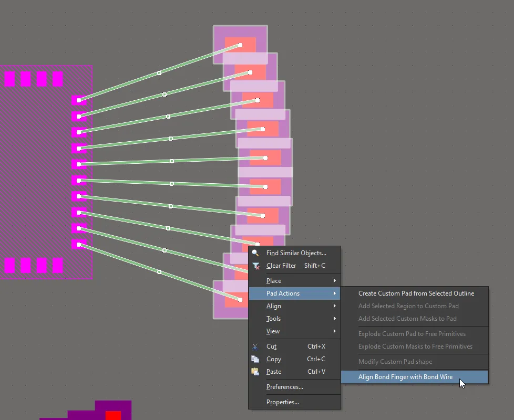Choose Create Custom Pad from Selected Outline
Screen dimensions: 514x420
[x=416, y=293]
